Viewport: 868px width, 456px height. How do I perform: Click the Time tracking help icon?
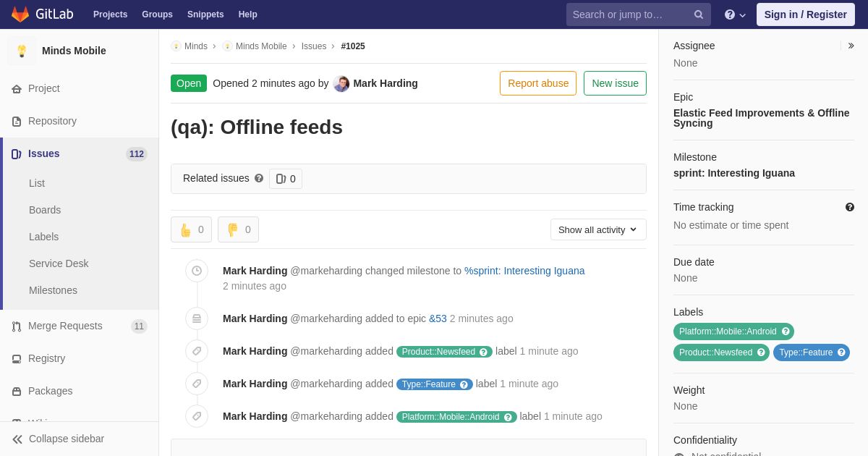(x=850, y=207)
